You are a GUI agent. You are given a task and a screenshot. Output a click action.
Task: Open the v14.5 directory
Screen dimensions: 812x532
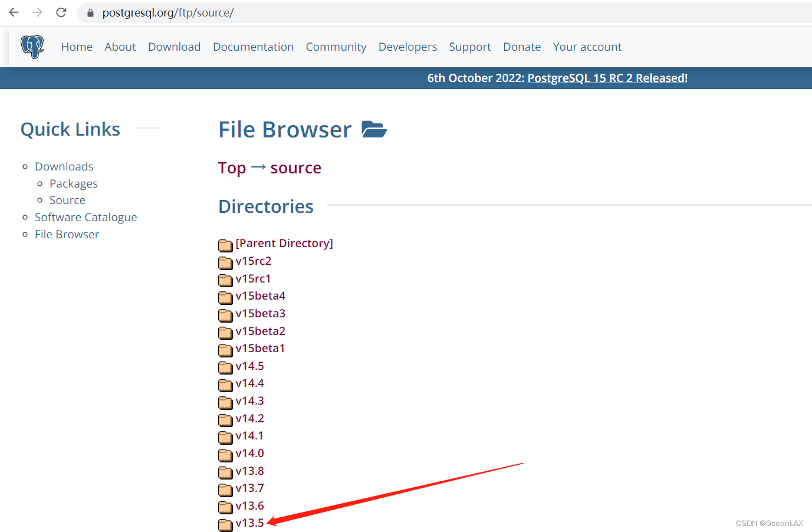click(250, 366)
